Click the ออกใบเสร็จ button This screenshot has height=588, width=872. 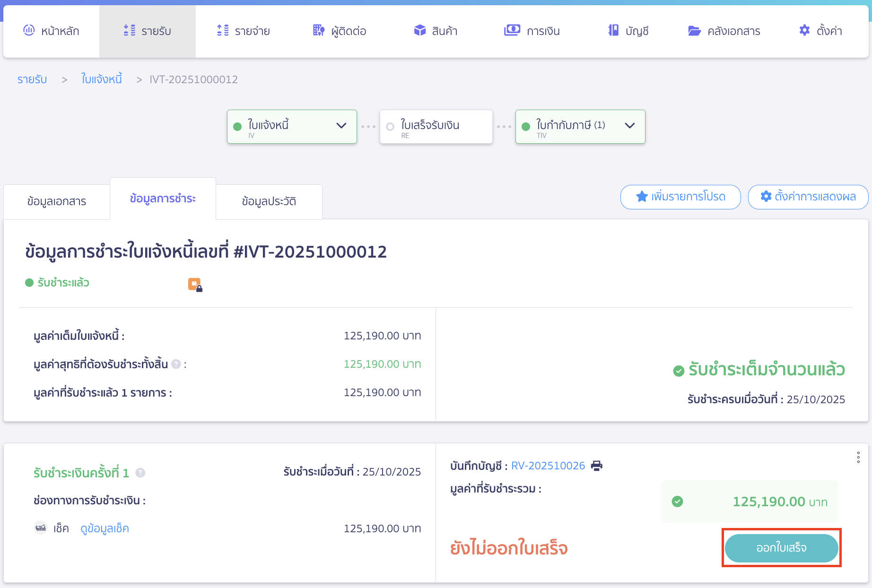[781, 548]
